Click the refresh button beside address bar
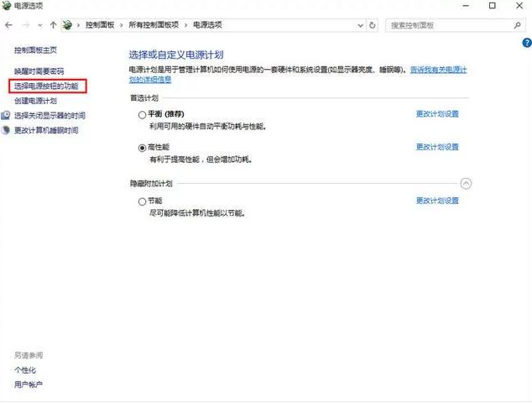This screenshot has width=532, height=403. [373, 25]
